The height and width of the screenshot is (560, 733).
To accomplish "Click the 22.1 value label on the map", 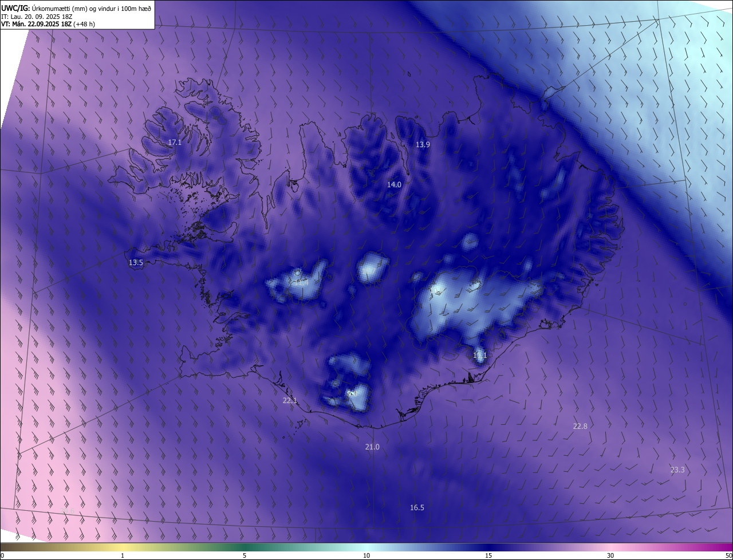I will click(x=290, y=401).
